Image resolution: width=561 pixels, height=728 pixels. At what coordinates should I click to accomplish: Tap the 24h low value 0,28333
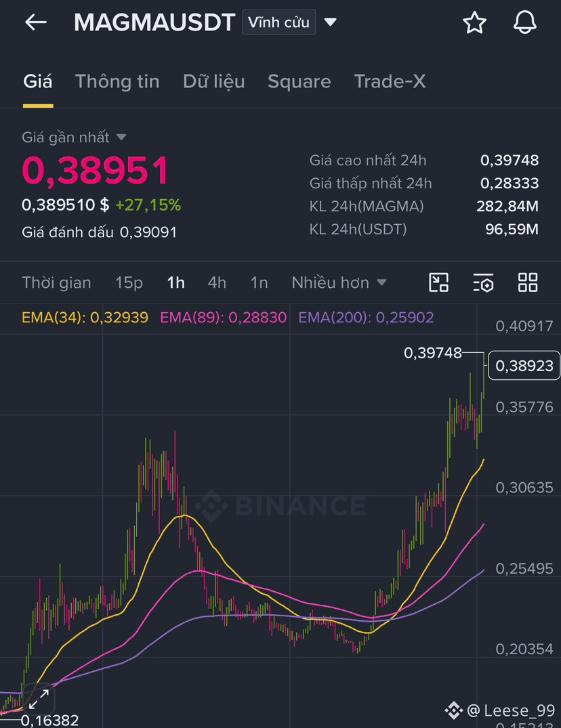point(510,183)
